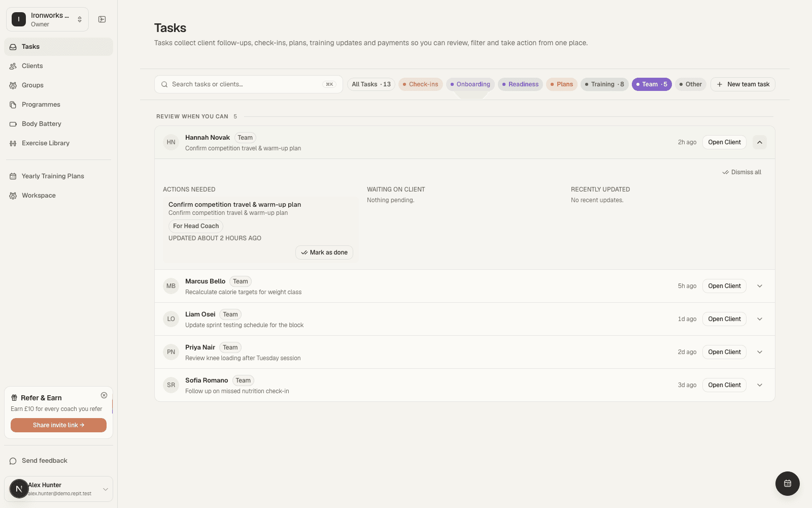The width and height of the screenshot is (812, 508).
Task: Open Alex Hunter account menu
Action: (x=58, y=489)
